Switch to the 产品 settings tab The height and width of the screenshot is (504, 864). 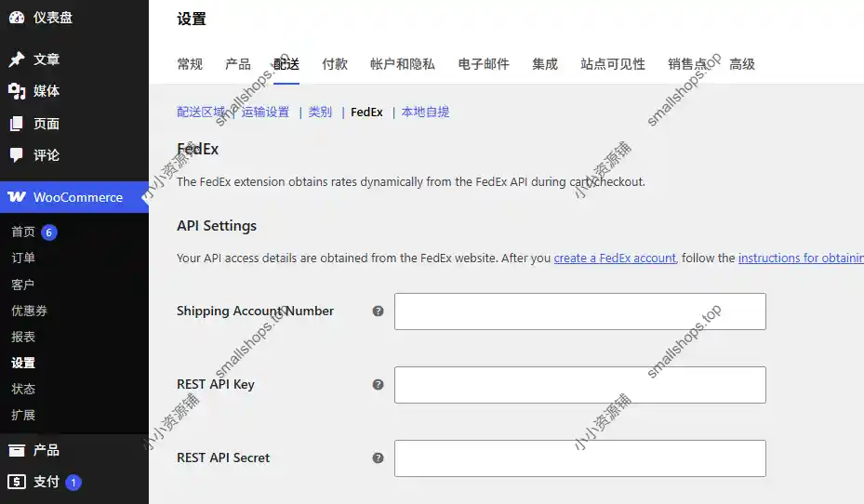coord(238,64)
